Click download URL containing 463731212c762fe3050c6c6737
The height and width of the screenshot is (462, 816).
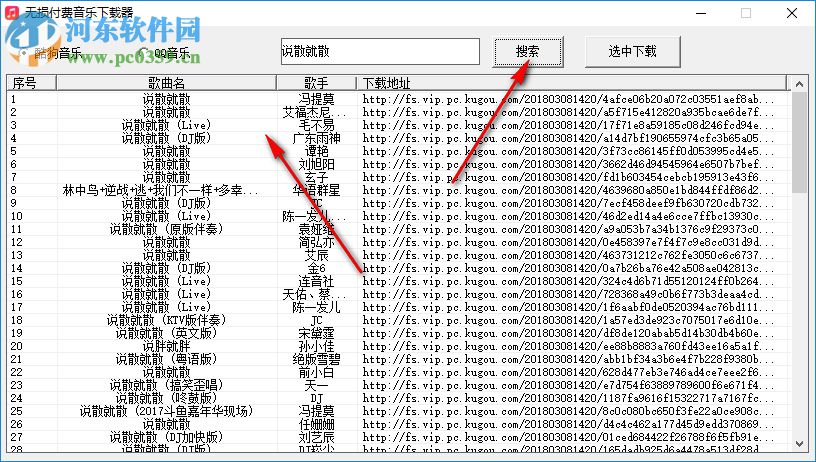click(x=568, y=255)
